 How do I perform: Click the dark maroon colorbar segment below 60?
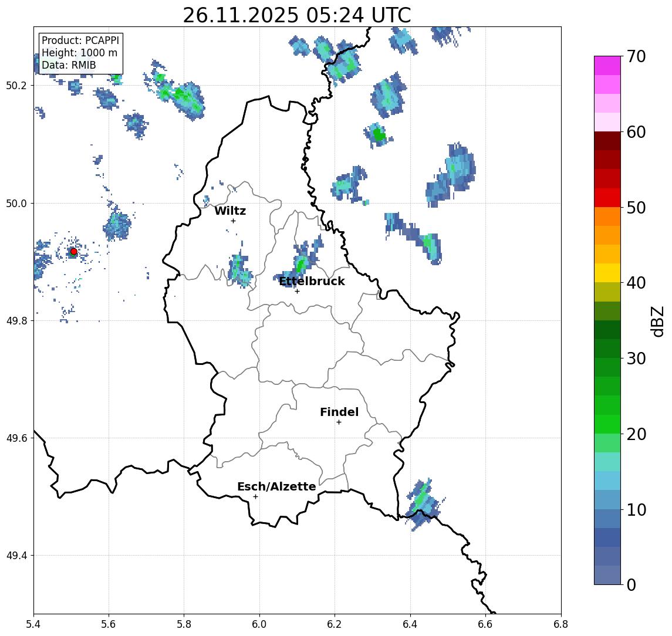pyautogui.click(x=607, y=141)
